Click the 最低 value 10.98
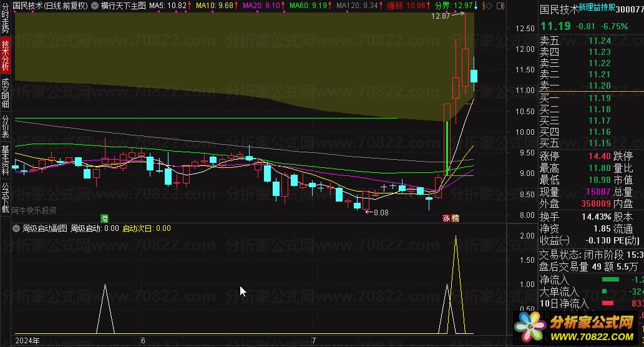This screenshot has width=644, height=347. tap(600, 180)
